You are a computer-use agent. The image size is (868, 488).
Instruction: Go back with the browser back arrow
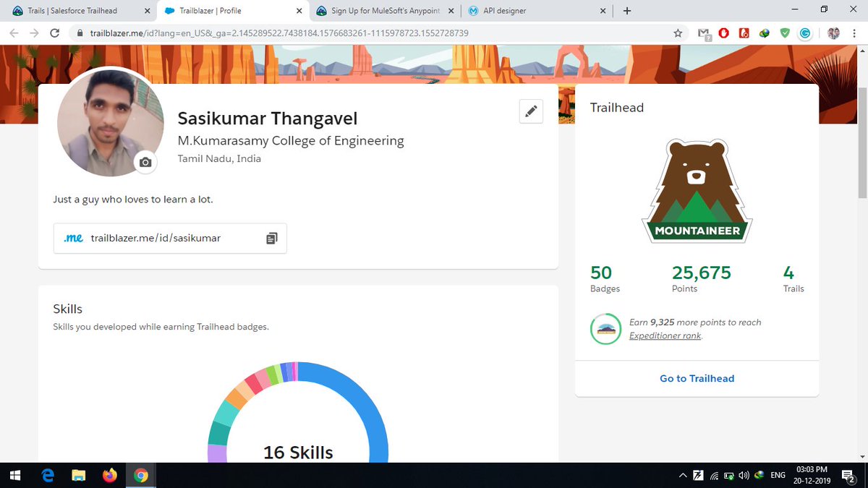(x=14, y=33)
